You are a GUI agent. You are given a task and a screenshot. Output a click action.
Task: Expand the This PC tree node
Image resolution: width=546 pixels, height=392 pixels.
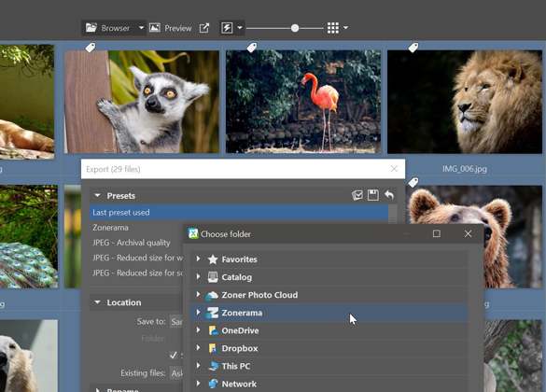(x=198, y=366)
